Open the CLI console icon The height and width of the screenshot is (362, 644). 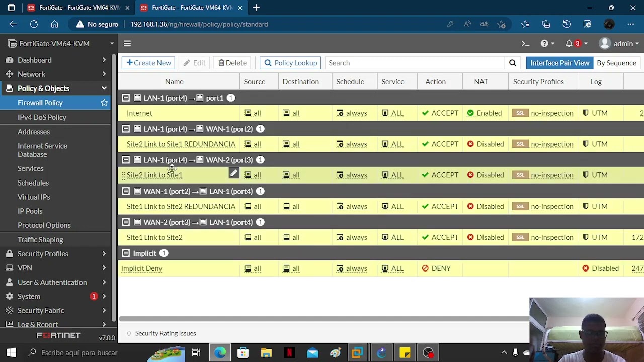tap(525, 44)
